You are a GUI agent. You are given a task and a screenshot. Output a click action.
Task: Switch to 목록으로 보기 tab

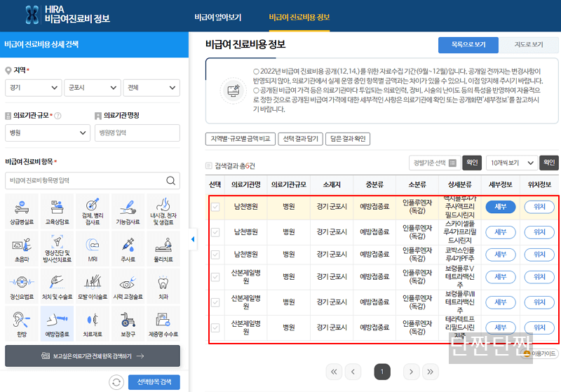click(x=468, y=45)
